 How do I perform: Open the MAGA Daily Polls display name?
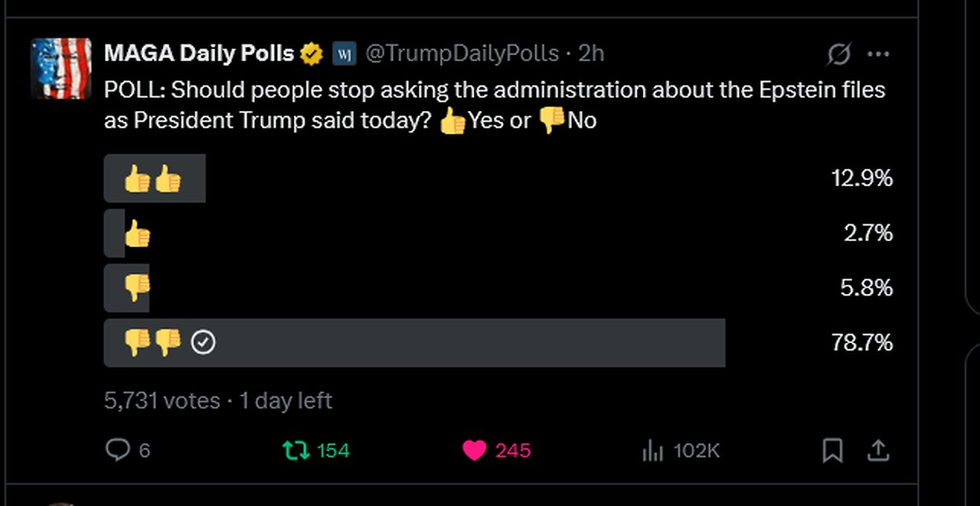coord(199,53)
